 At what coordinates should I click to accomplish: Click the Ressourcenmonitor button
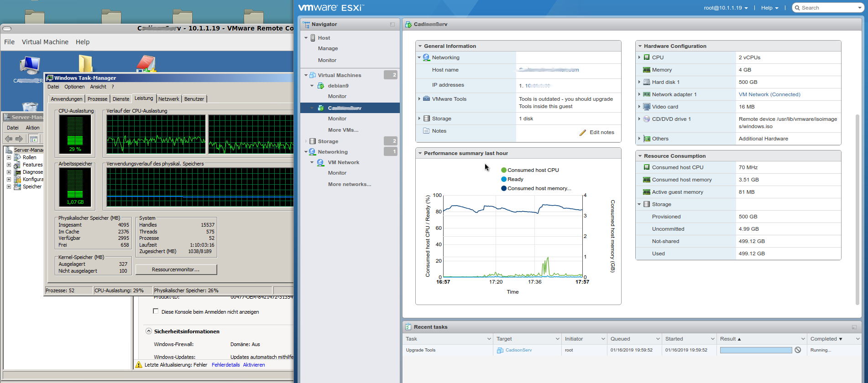176,269
